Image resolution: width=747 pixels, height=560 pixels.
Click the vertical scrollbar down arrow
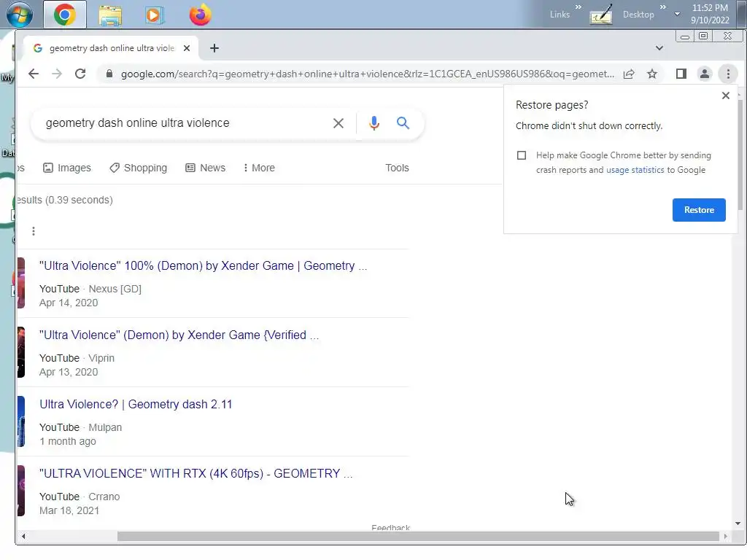738,524
